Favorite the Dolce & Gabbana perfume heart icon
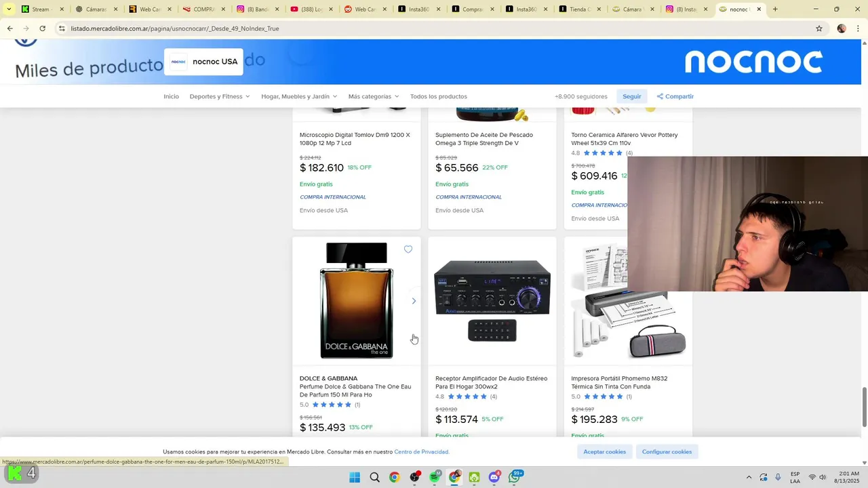The image size is (868, 488). click(x=408, y=249)
